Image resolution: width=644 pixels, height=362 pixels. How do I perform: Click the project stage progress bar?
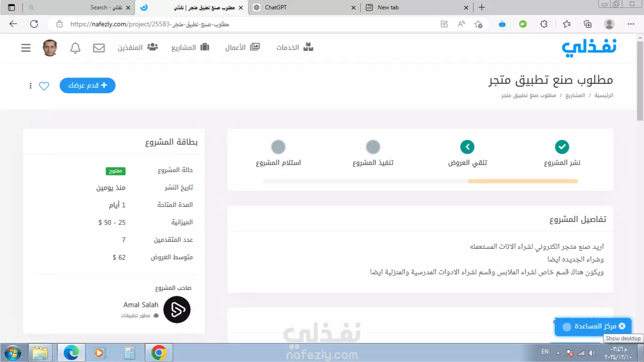421,181
